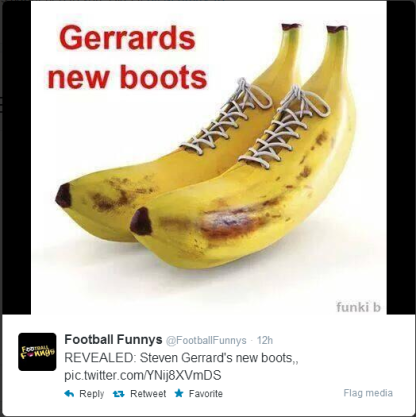Select the Reply text label
The width and height of the screenshot is (416, 417).
[92, 394]
